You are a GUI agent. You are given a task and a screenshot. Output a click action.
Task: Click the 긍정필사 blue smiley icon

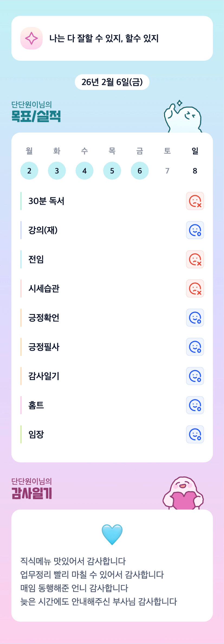coord(195,347)
